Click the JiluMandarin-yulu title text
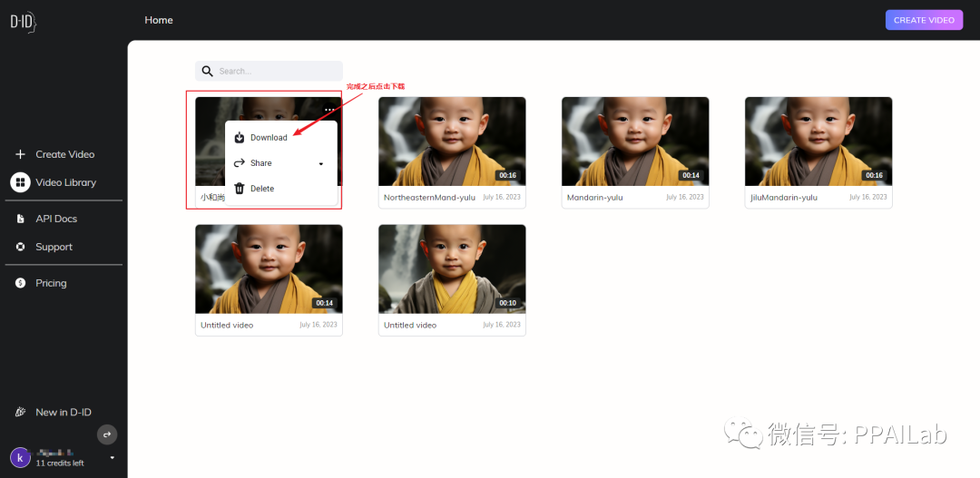 coord(784,198)
